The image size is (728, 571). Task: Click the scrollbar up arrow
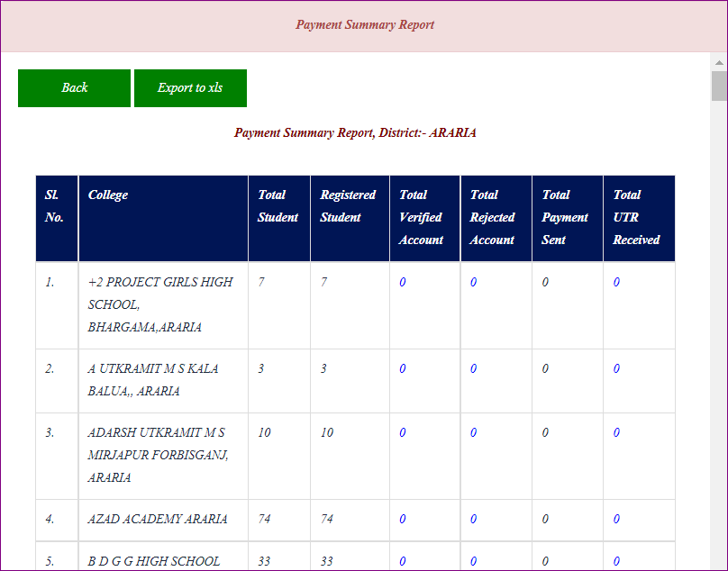click(x=719, y=62)
